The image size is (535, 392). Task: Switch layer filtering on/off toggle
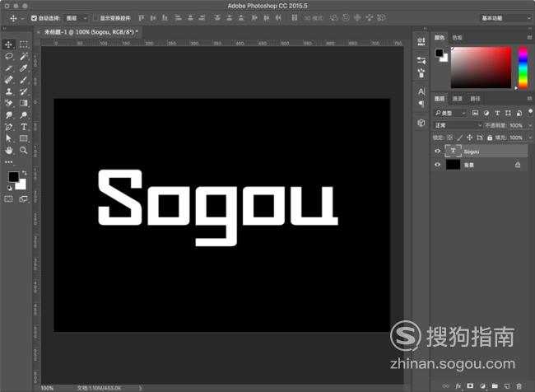point(530,112)
